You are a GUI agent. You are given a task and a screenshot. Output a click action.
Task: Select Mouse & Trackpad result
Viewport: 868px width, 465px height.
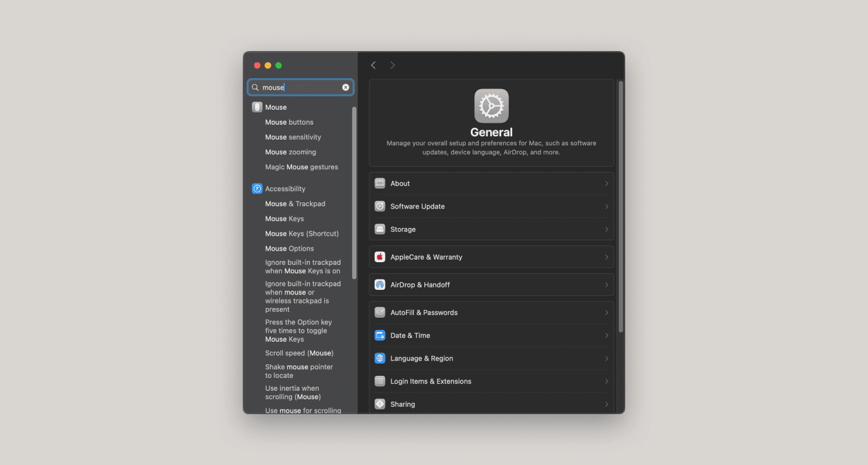295,203
